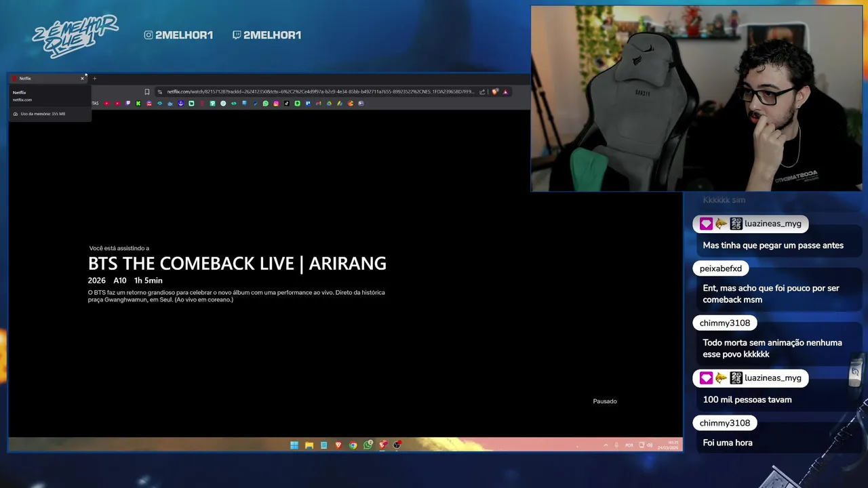Open site settings icon beside the URL
The width and height of the screenshot is (868, 488).
(x=160, y=91)
